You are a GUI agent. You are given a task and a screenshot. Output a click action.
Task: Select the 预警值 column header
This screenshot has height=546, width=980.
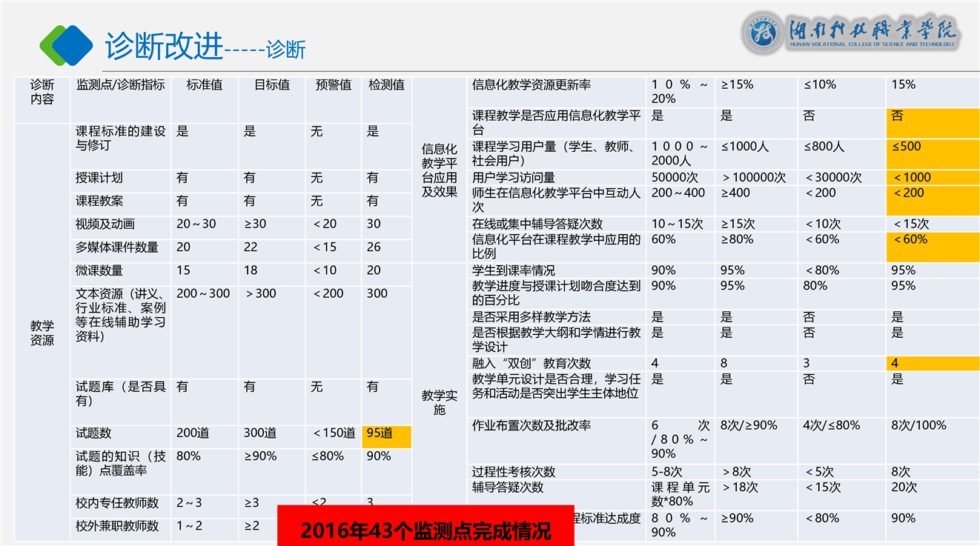click(x=334, y=85)
